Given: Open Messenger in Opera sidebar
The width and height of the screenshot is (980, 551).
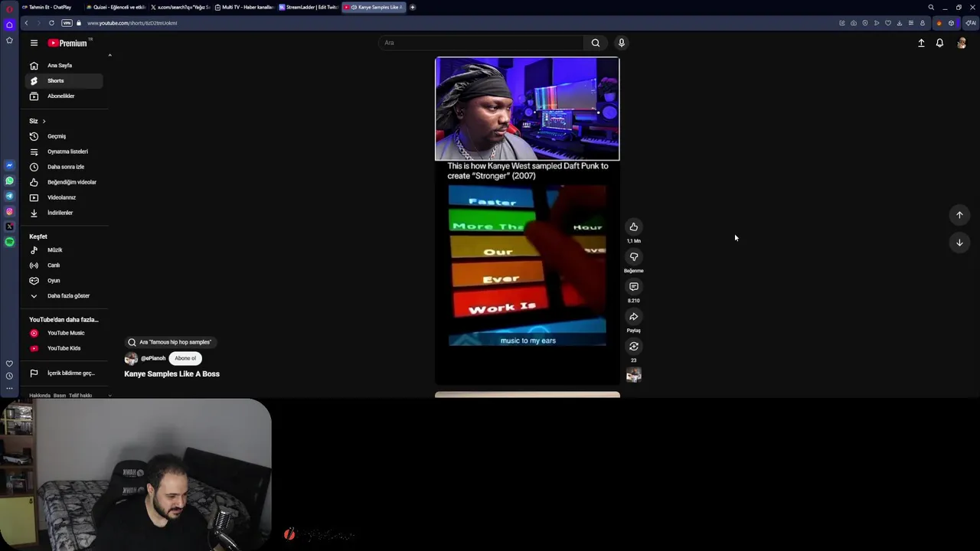Looking at the screenshot, I should [9, 165].
